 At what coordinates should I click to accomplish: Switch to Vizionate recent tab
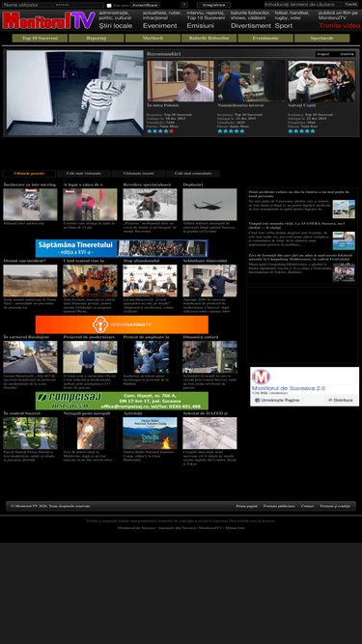pyautogui.click(x=138, y=174)
